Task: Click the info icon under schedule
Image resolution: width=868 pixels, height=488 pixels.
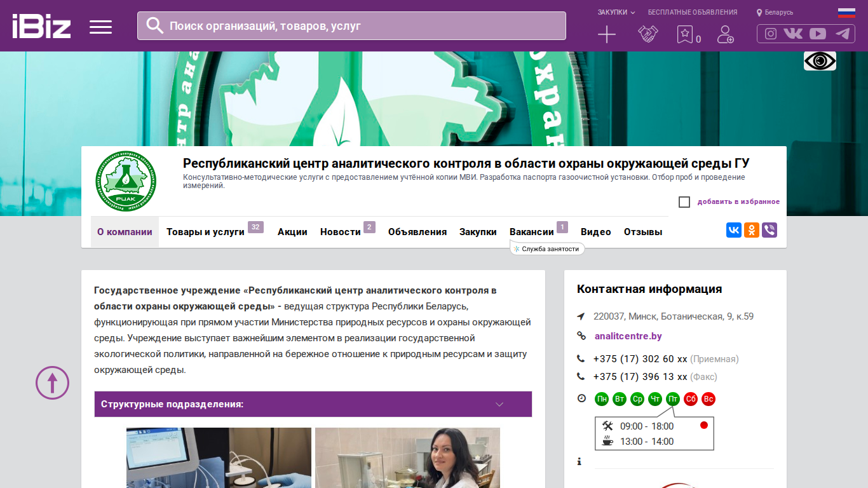Action: click(x=580, y=462)
